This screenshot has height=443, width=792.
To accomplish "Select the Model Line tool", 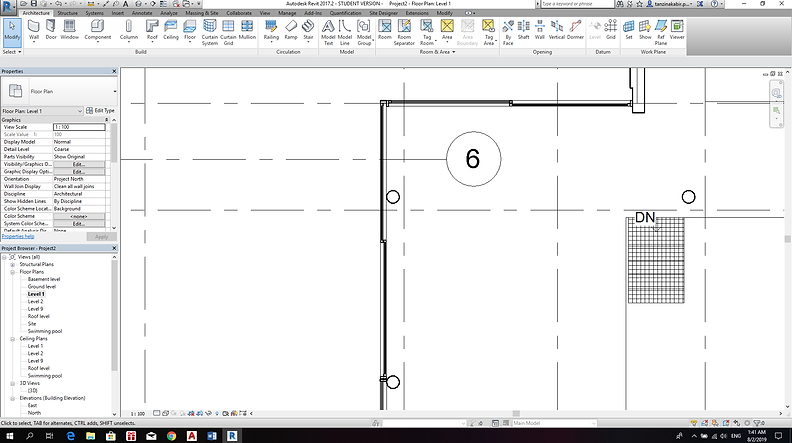I will (x=345, y=33).
